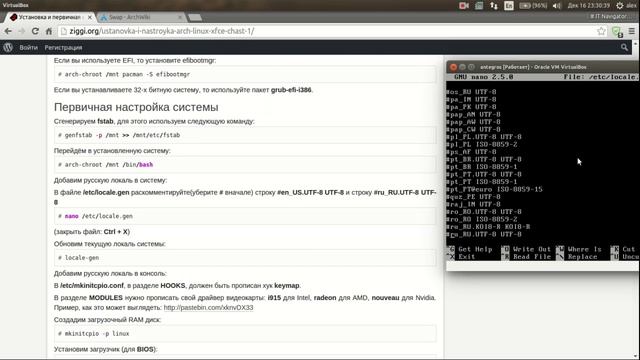
Task: Click Ctrl + X text near закрыть файл
Action: [116, 231]
